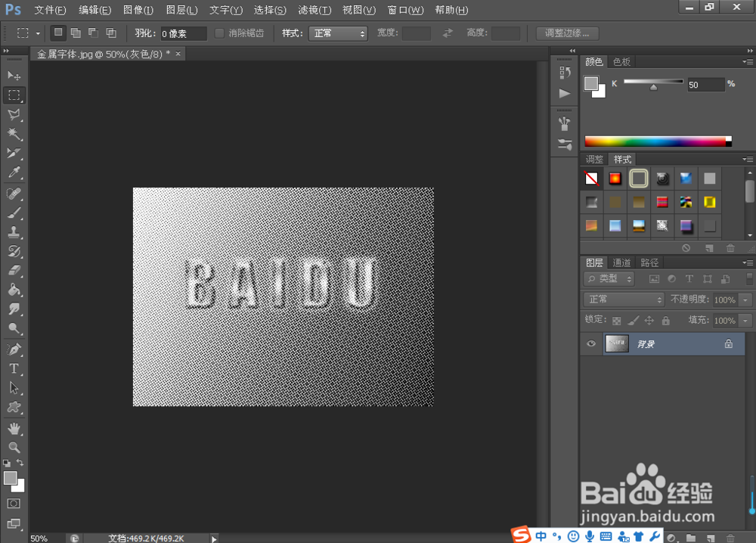Choose Add to selection mode
The width and height of the screenshot is (756, 543).
(x=76, y=33)
